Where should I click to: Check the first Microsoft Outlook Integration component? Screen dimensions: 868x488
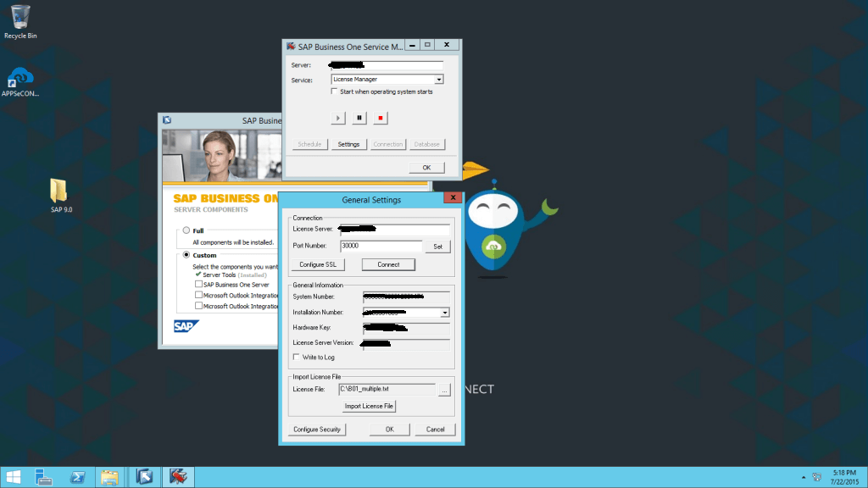198,295
